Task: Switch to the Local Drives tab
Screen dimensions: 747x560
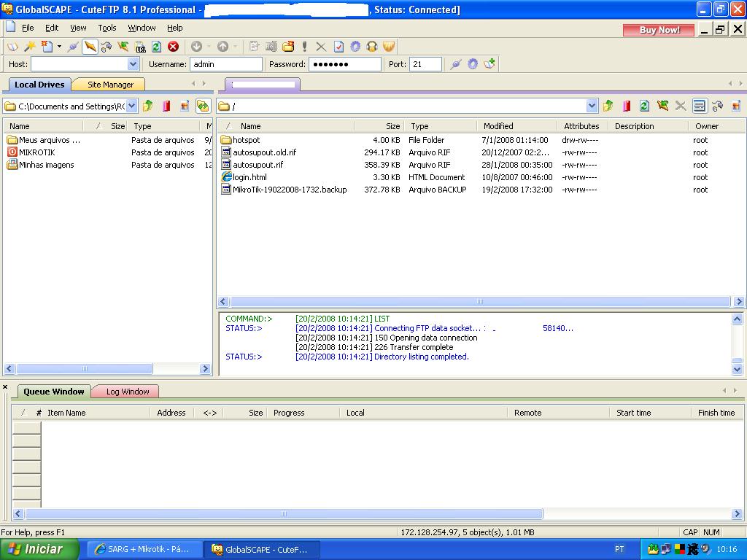Action: pos(39,85)
